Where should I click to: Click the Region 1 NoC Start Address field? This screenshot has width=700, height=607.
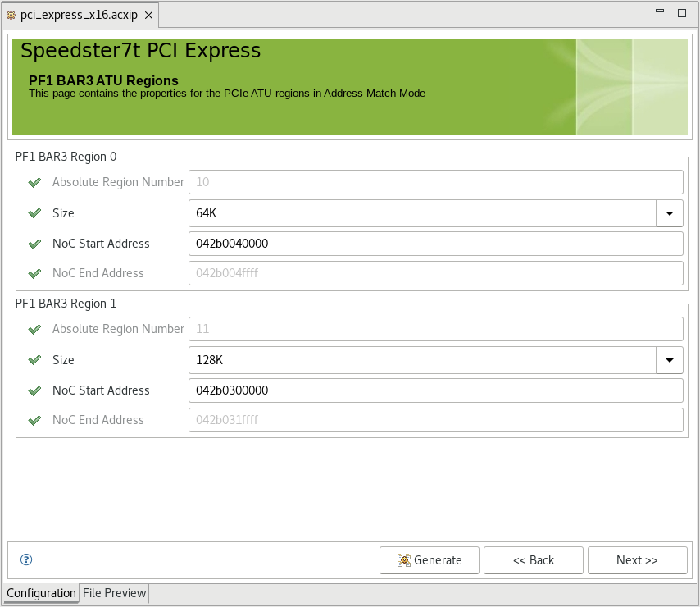pos(435,390)
